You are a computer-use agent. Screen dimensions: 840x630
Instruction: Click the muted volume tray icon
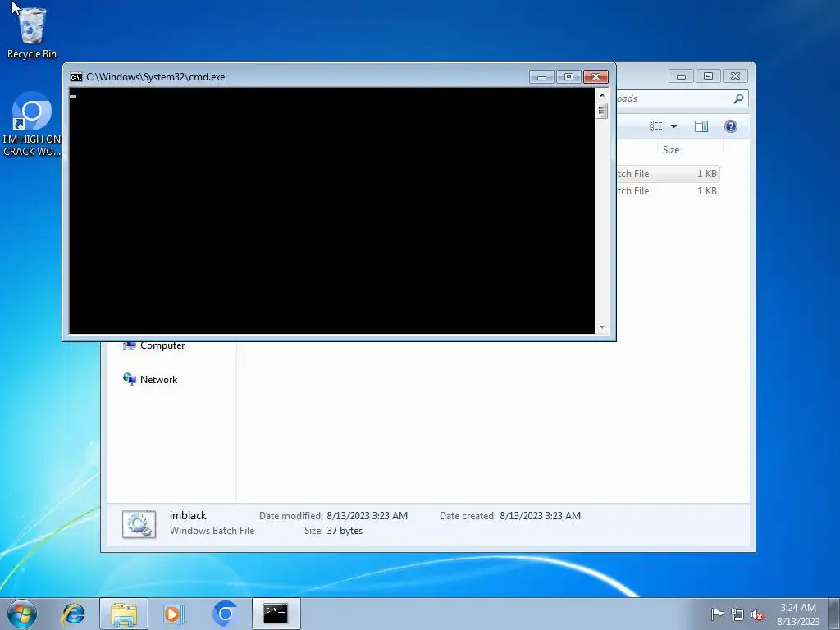click(x=757, y=614)
